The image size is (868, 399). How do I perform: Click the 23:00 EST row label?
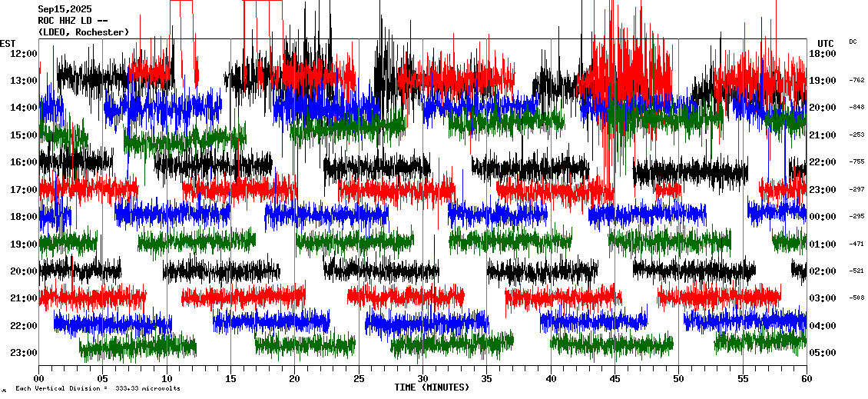(x=24, y=353)
